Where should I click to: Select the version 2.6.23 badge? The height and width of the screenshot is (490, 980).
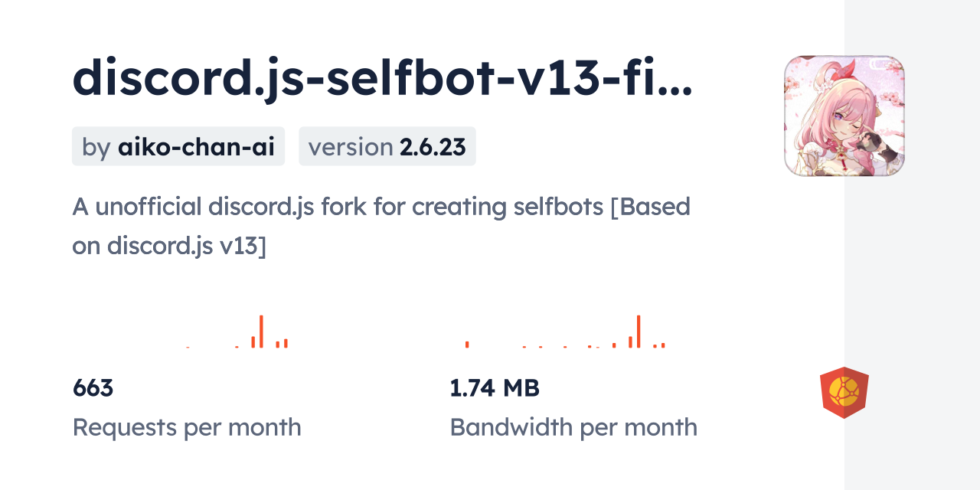click(387, 146)
